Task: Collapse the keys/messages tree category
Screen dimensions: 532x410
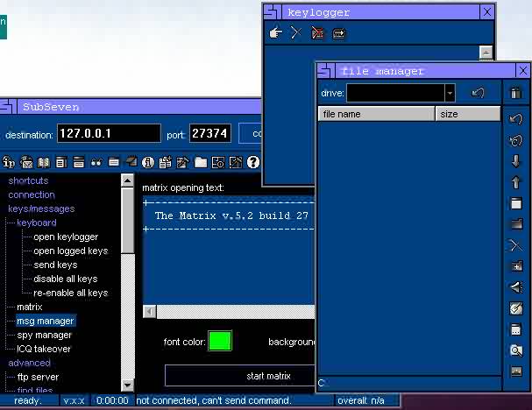Action: (x=41, y=209)
